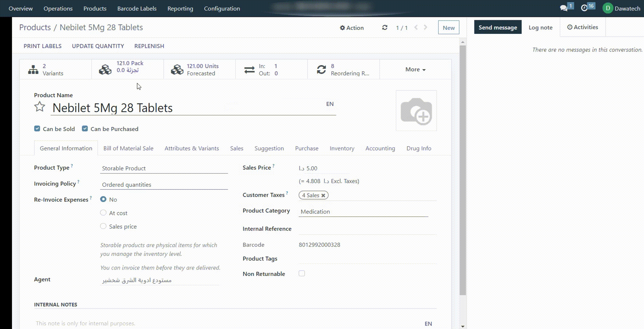644x329 pixels.
Task: Click the internal notes text area
Action: [x=229, y=323]
